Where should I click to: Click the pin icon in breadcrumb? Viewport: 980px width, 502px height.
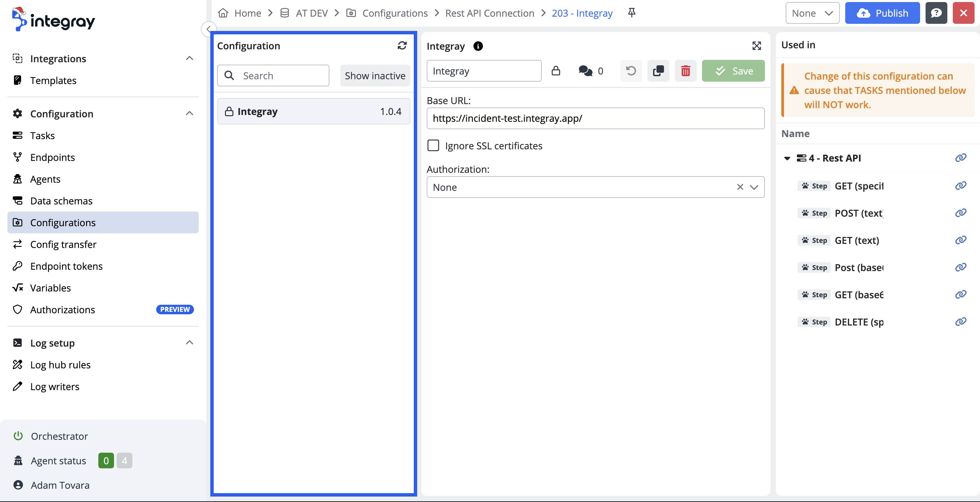[632, 13]
